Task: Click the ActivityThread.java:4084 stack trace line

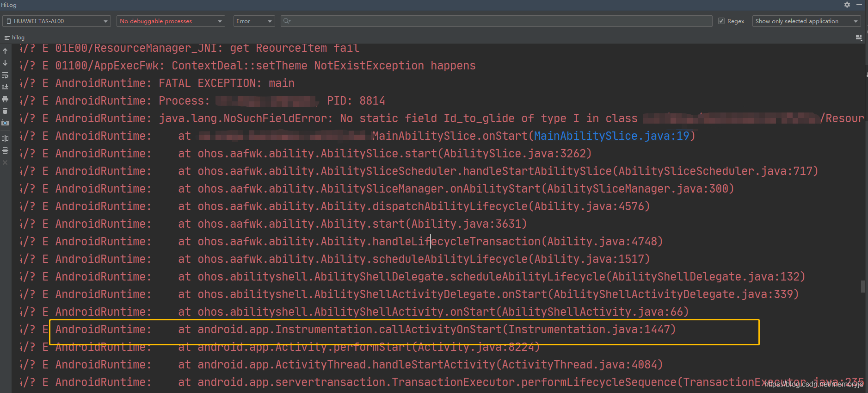Action: click(342, 365)
